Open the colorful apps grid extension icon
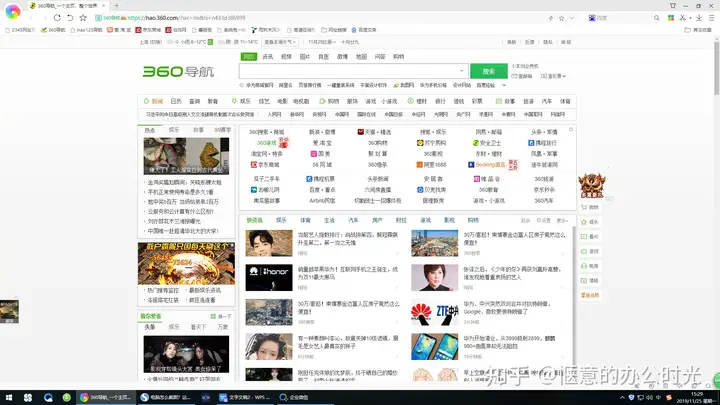Screen dimensions: 720x405 point(671,18)
